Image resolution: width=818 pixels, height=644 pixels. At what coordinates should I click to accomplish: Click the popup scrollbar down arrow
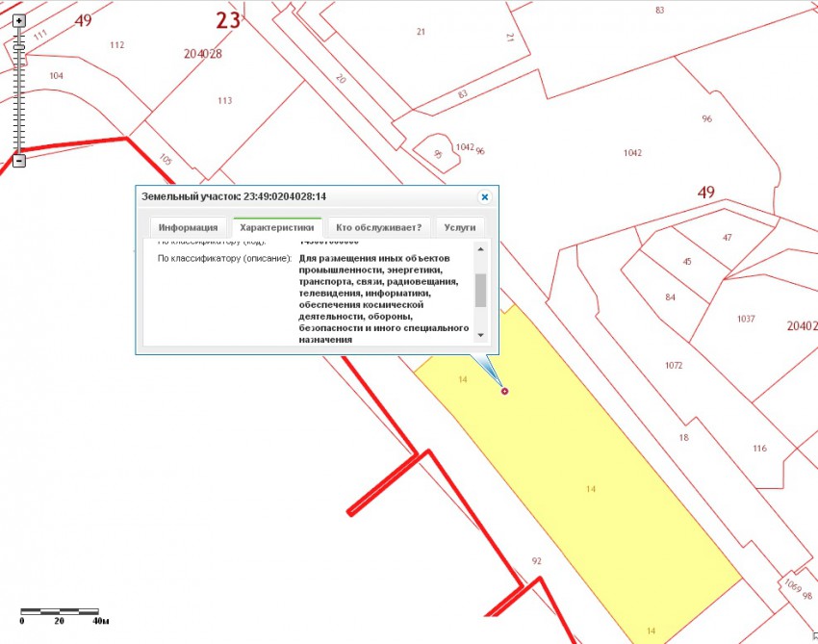pyautogui.click(x=480, y=334)
